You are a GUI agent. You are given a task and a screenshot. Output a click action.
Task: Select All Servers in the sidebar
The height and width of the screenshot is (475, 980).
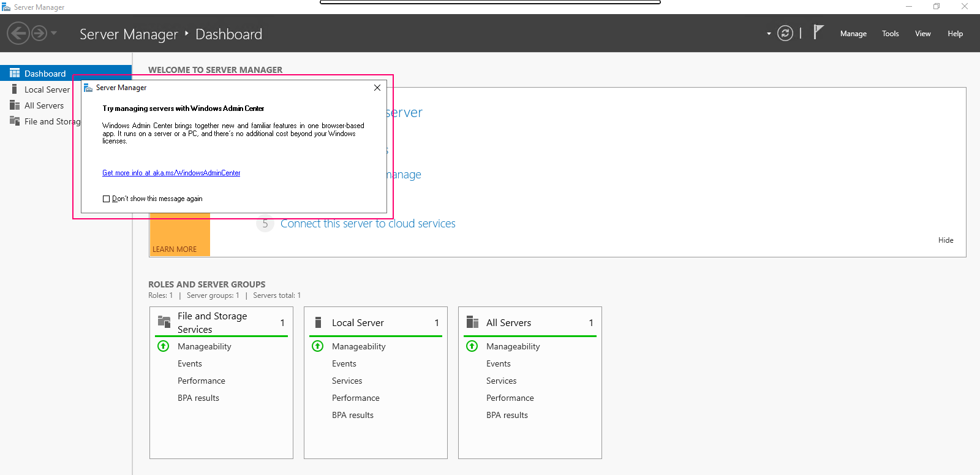pyautogui.click(x=44, y=105)
